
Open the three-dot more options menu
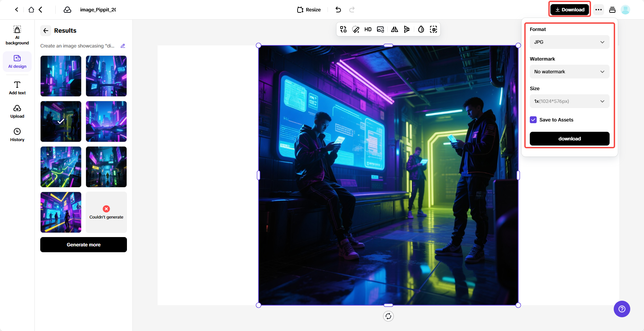(x=599, y=10)
